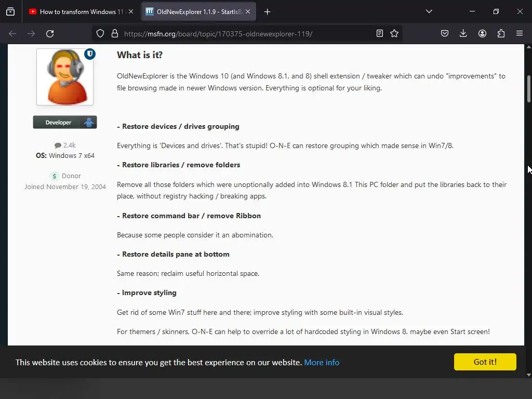The width and height of the screenshot is (532, 399).
Task: Minimize the Firefox window
Action: click(472, 11)
